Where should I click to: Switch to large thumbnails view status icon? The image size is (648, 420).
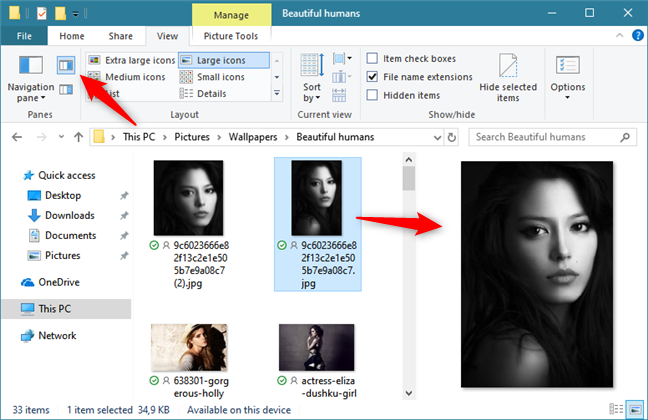(635, 409)
